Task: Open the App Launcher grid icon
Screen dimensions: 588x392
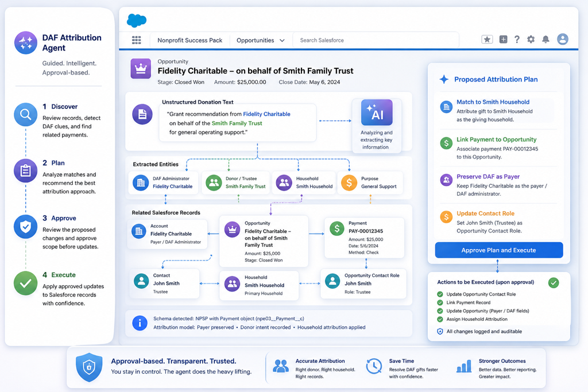Action: tap(137, 40)
